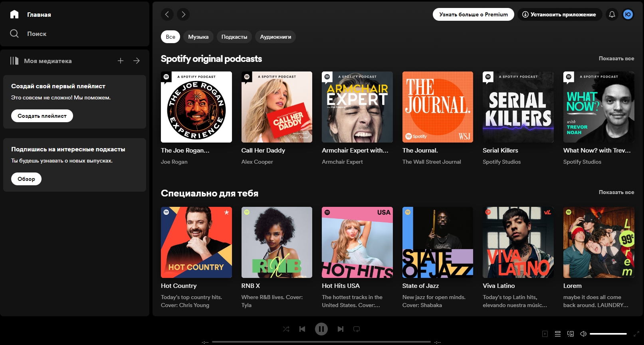The width and height of the screenshot is (644, 345).
Task: Open the What Now? with Trevor Noah cover
Action: (599, 107)
